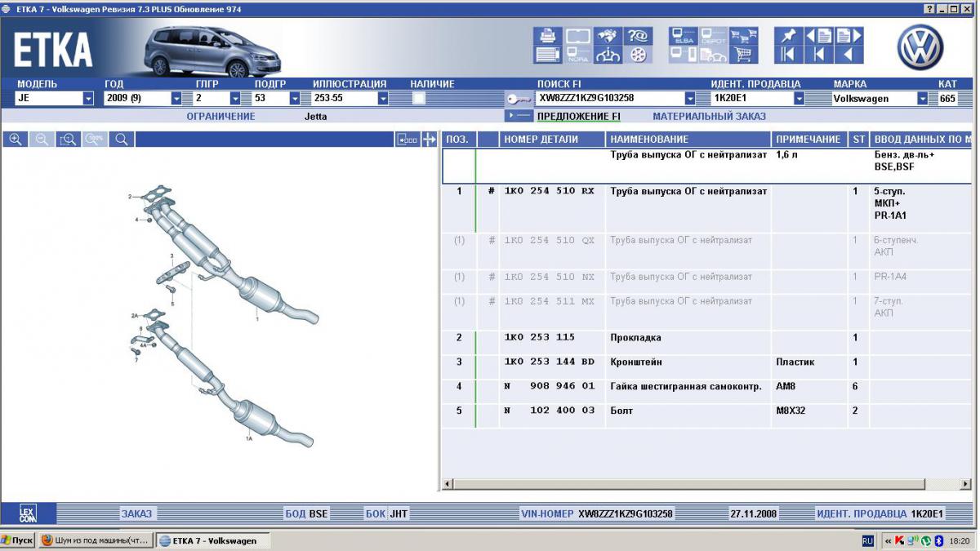980x551 pixels.
Task: Click the RU language indicator in tray
Action: coord(867,540)
